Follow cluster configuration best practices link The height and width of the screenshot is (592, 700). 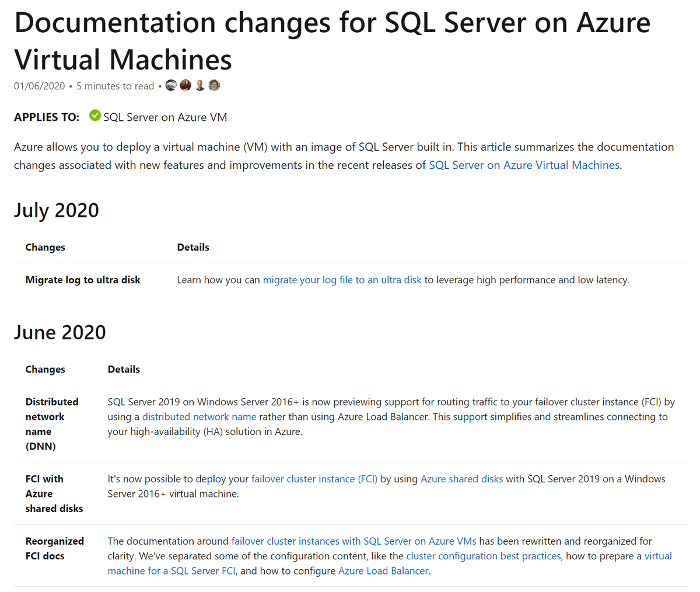click(484, 556)
